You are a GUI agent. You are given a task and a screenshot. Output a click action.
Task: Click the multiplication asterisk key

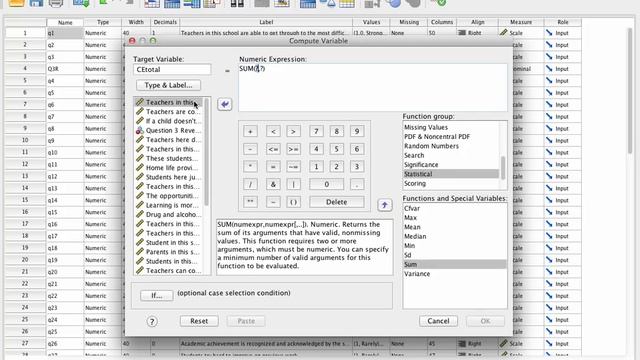[250, 167]
